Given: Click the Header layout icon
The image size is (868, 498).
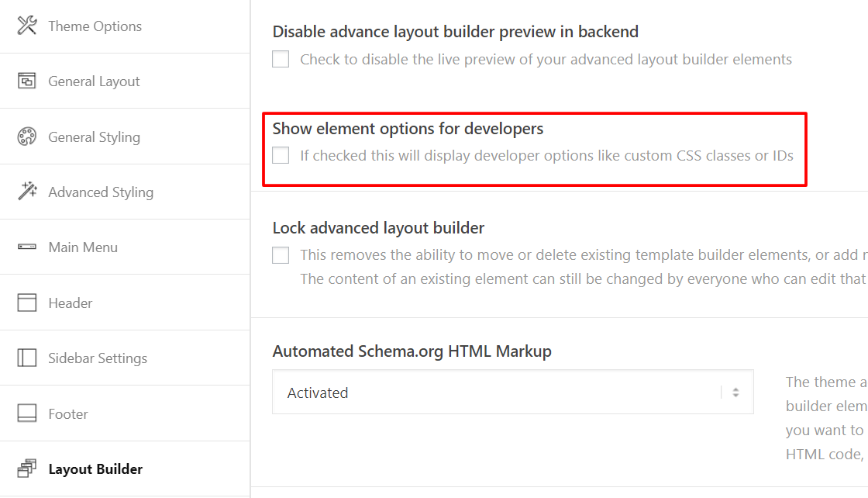Looking at the screenshot, I should point(27,303).
